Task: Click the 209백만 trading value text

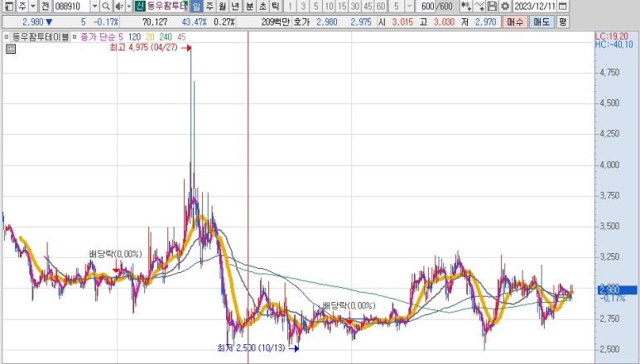Action: (275, 22)
